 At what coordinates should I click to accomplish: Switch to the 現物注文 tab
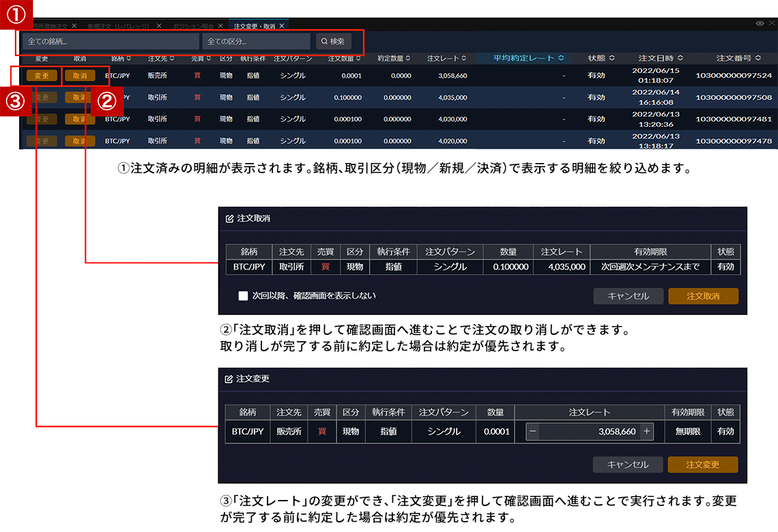point(50,26)
